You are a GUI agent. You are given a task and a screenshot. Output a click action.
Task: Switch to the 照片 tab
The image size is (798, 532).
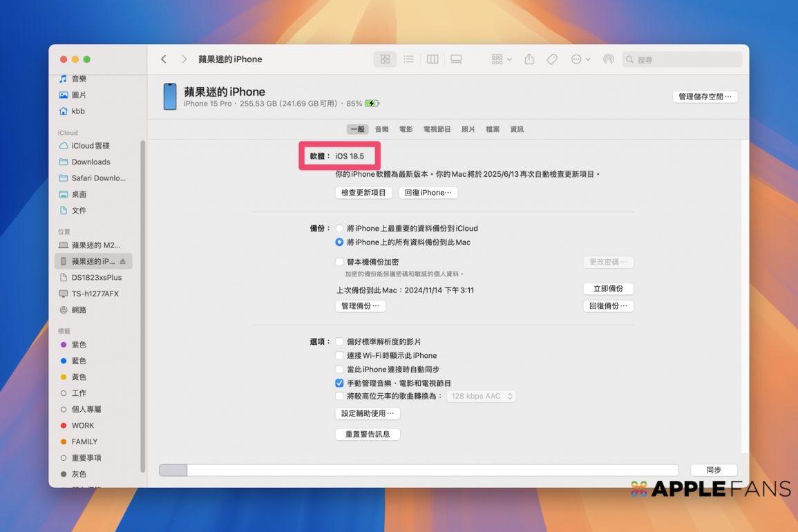coord(468,129)
